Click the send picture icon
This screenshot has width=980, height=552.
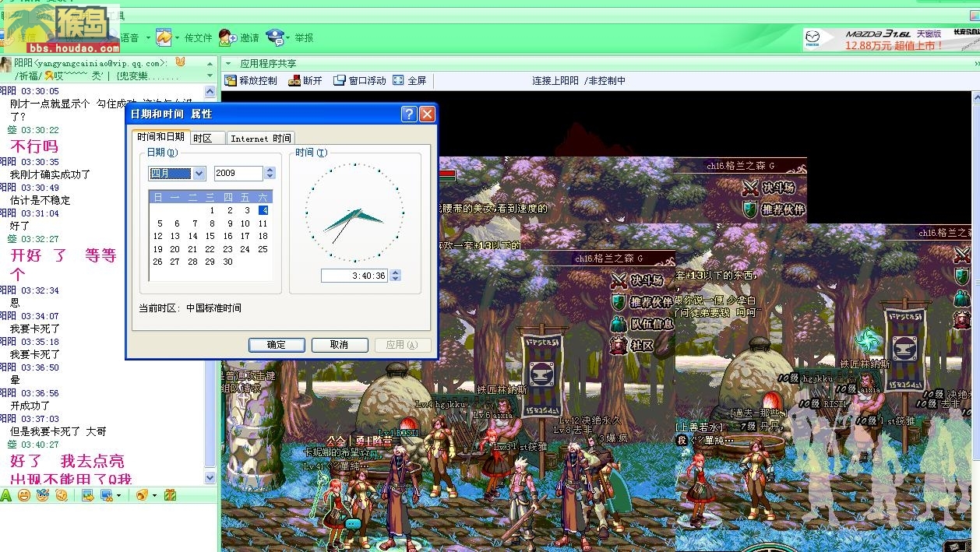click(87, 495)
